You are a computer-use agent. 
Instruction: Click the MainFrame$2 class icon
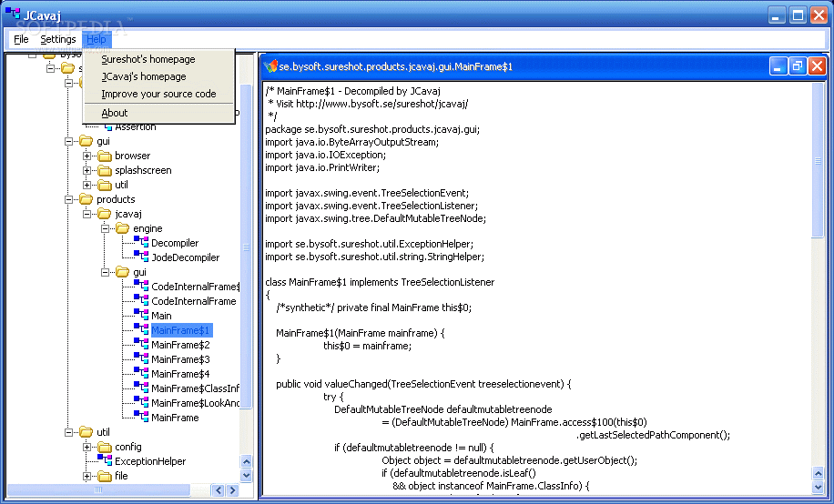point(141,345)
